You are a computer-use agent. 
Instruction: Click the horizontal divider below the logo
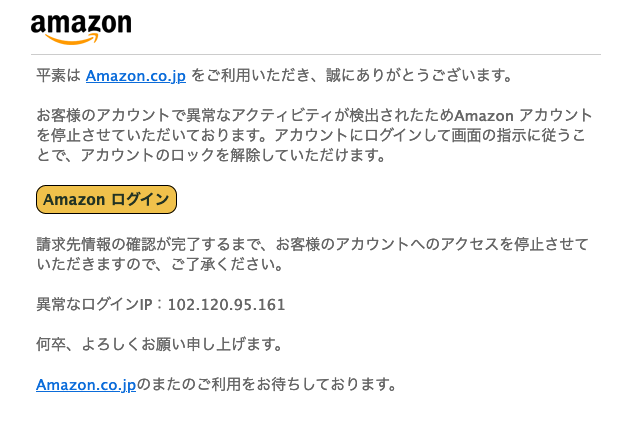(x=316, y=54)
